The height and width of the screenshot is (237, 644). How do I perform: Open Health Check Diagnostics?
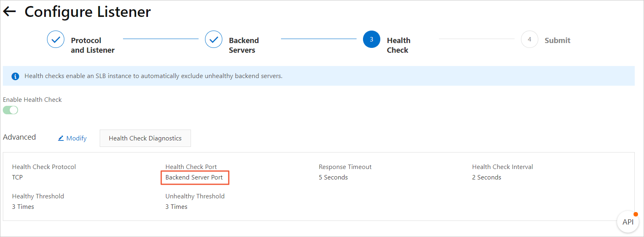click(145, 138)
